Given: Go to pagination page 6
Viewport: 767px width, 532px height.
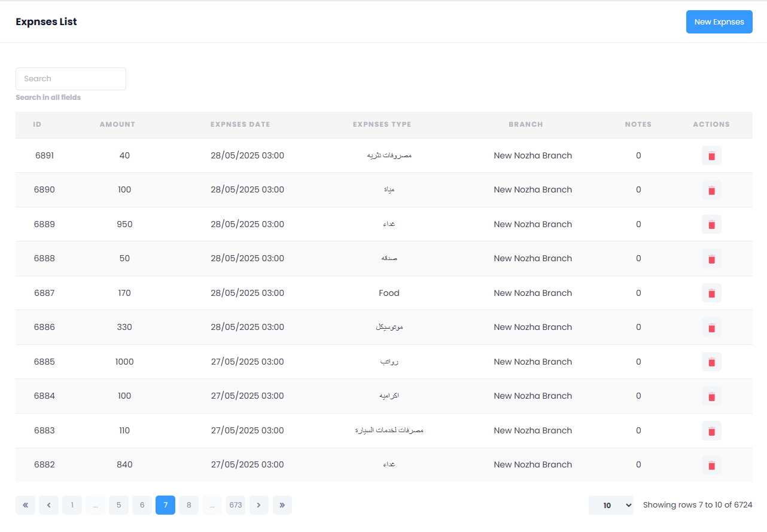Looking at the screenshot, I should [x=142, y=505].
